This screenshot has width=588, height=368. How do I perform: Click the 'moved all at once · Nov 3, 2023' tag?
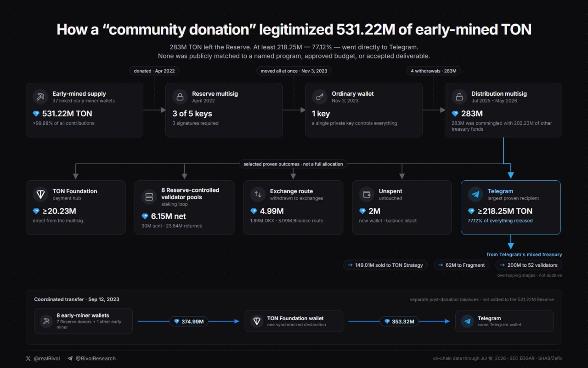pos(294,71)
